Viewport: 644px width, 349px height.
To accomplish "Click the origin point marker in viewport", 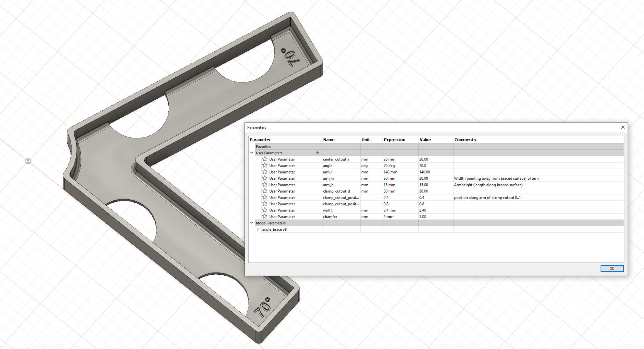I will coord(28,161).
